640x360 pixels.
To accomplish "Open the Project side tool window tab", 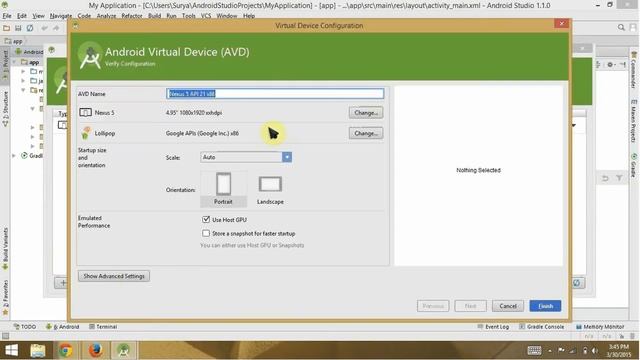I will [5, 65].
